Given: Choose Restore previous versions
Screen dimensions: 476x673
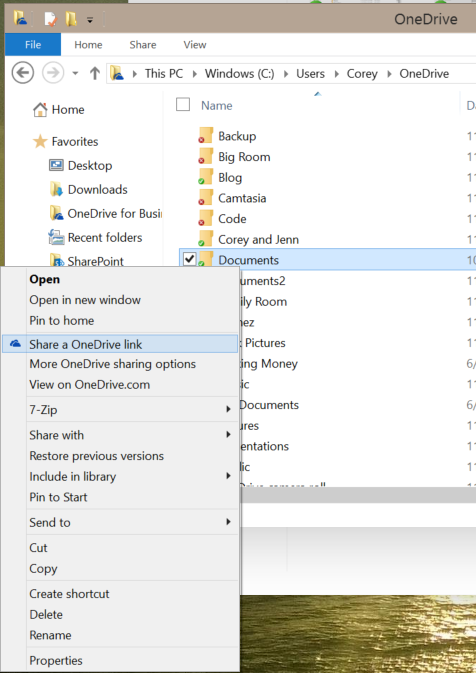Looking at the screenshot, I should coord(97,456).
